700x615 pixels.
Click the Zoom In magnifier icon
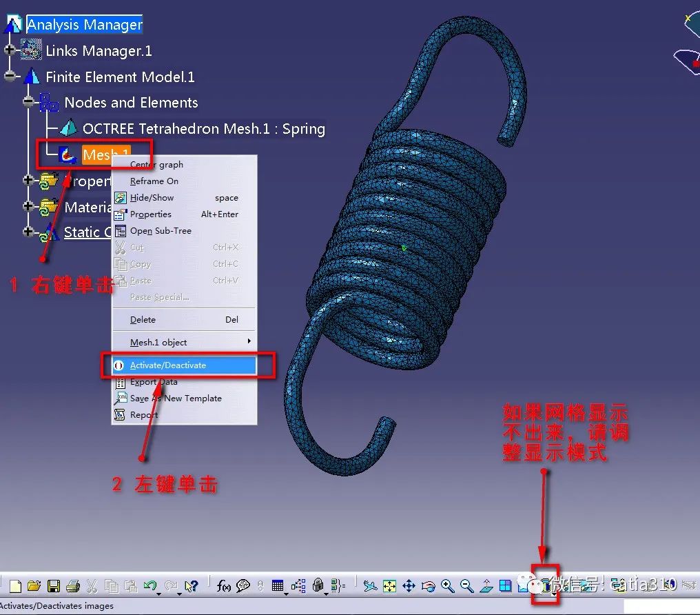[x=447, y=586]
